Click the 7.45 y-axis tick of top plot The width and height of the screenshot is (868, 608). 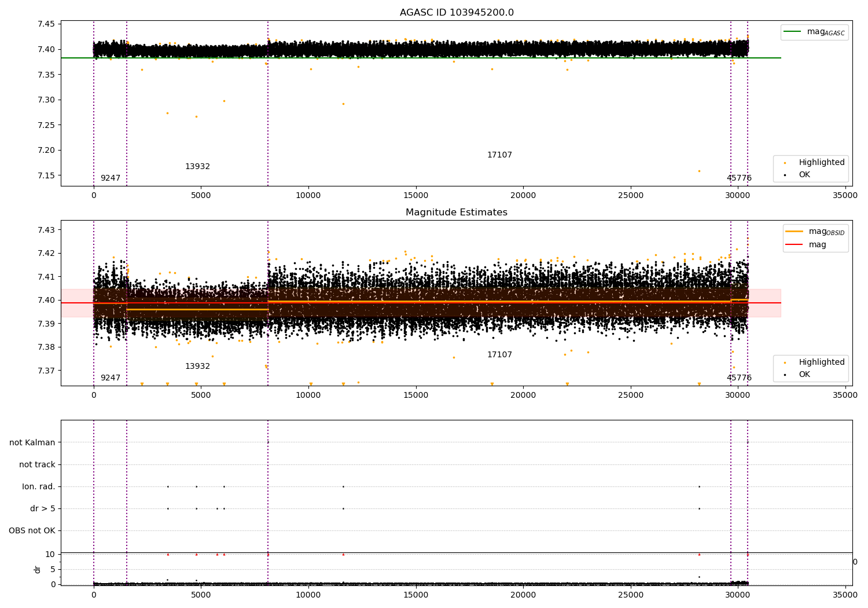pos(46,24)
